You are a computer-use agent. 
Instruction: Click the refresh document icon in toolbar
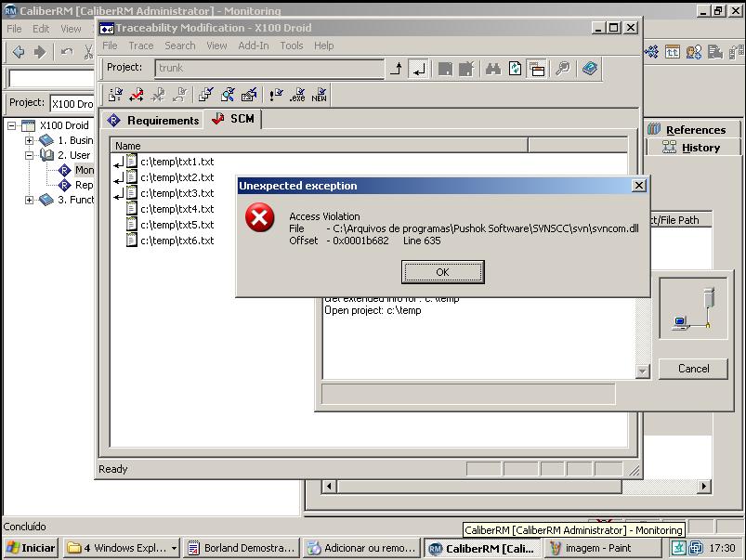(515, 69)
